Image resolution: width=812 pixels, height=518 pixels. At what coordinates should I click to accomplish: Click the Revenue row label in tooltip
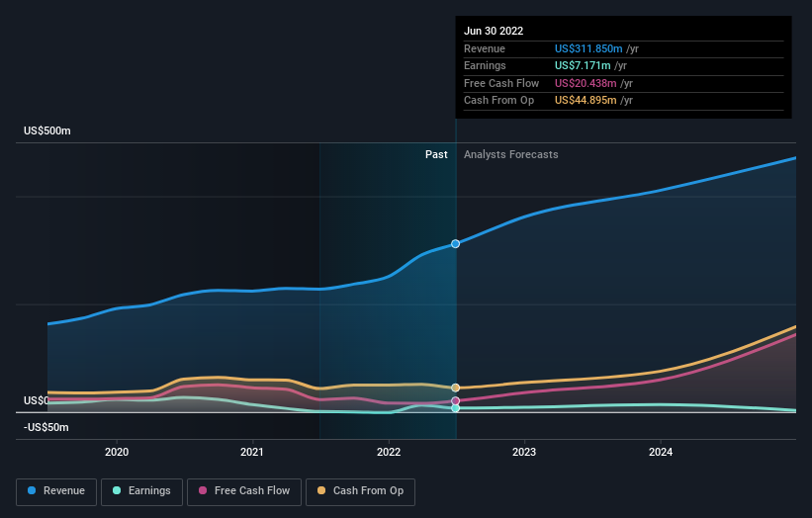(485, 48)
